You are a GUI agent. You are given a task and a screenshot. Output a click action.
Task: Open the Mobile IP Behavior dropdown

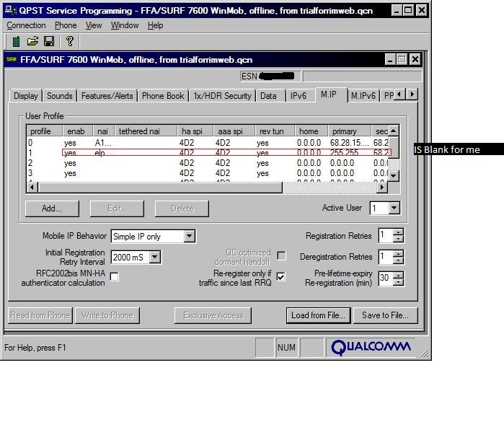coord(190,237)
